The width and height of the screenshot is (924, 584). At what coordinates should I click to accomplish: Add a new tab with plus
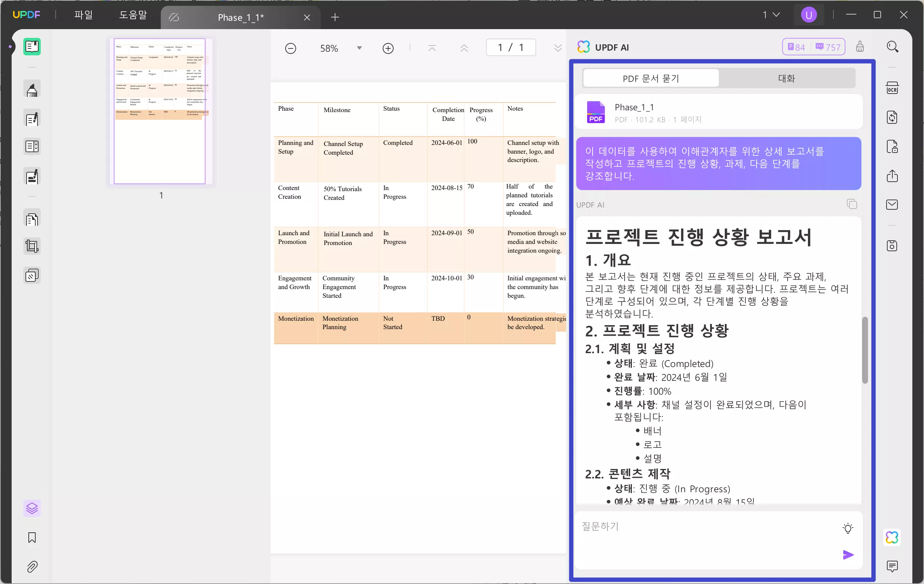click(x=335, y=17)
